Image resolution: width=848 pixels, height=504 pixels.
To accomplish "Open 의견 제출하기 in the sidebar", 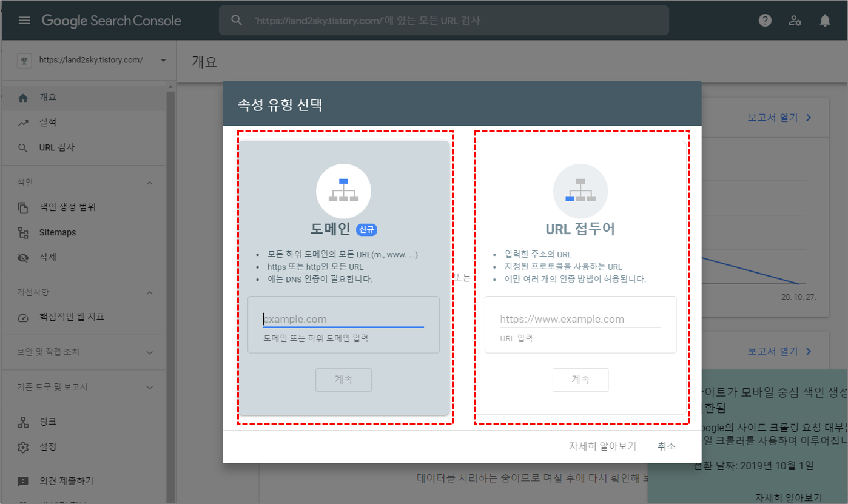I will 83,481.
